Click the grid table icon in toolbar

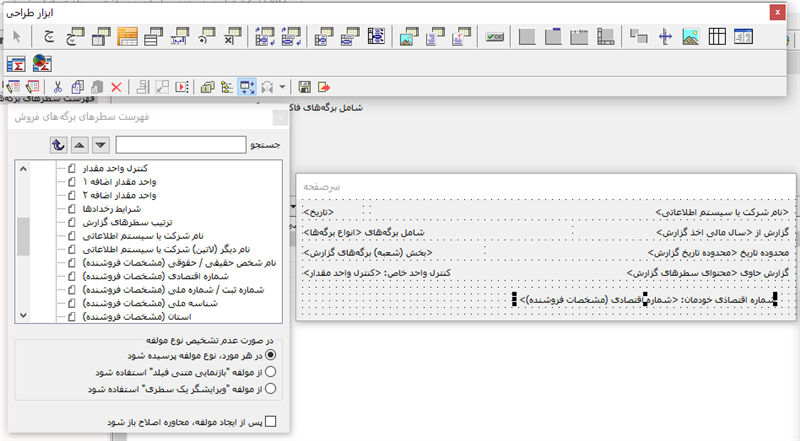pyautogui.click(x=717, y=38)
